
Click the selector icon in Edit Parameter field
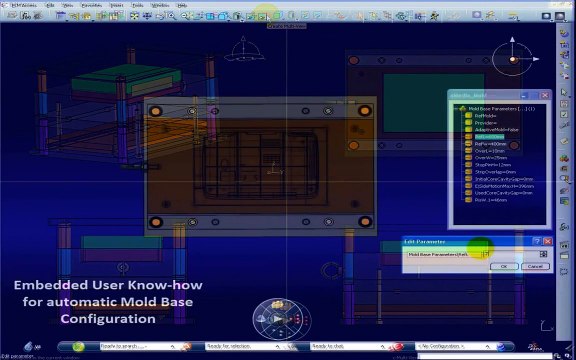543,254
